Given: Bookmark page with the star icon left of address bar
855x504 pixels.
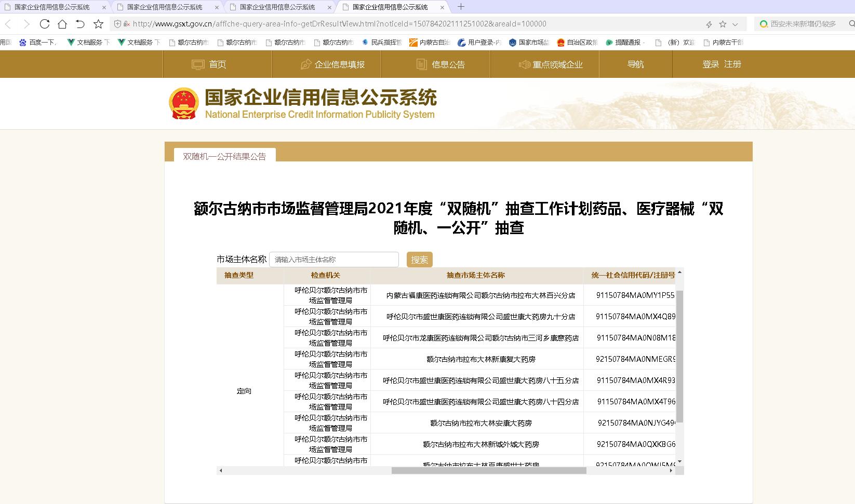Looking at the screenshot, I should point(98,24).
